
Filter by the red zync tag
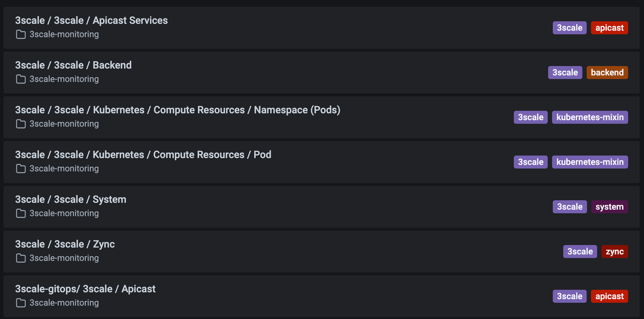pos(614,251)
